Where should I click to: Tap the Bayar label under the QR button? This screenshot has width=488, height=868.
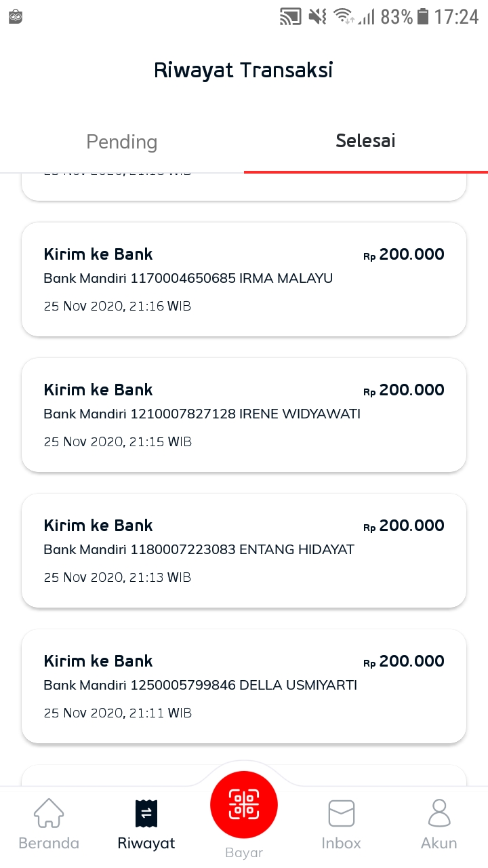point(244,852)
